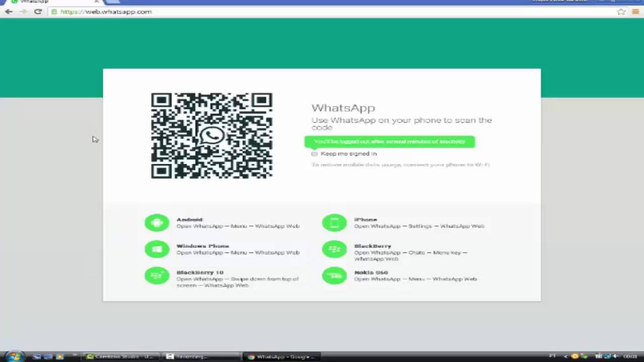The width and height of the screenshot is (644, 362).
Task: Click the green BlackBerry 10 icon
Action: (x=157, y=276)
